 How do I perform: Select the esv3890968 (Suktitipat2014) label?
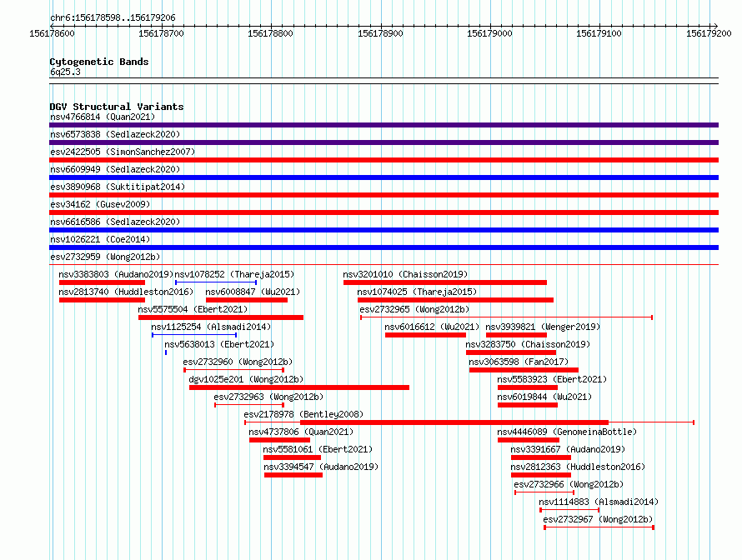point(118,187)
